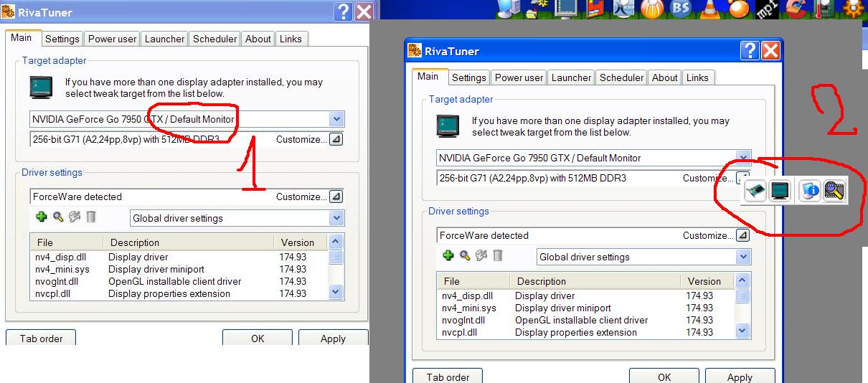The height and width of the screenshot is (383, 868).
Task: Click OK in the left RivaTuner window
Action: click(258, 339)
